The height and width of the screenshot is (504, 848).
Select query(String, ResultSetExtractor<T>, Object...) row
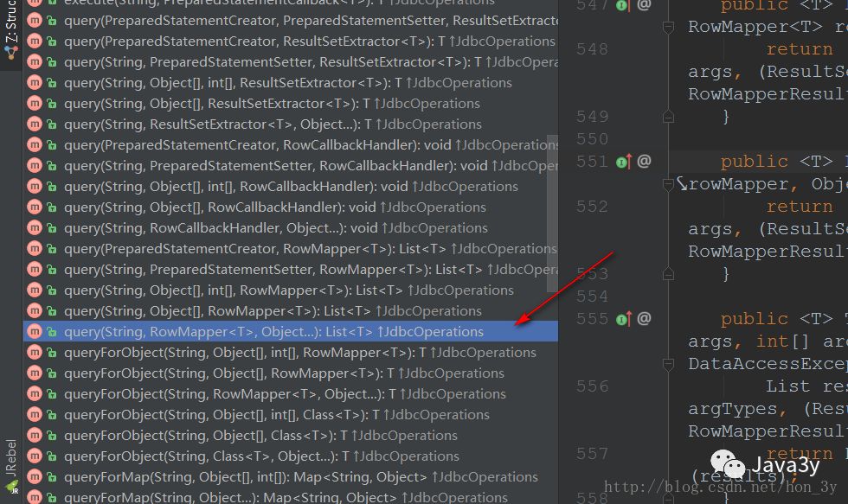pos(291,124)
